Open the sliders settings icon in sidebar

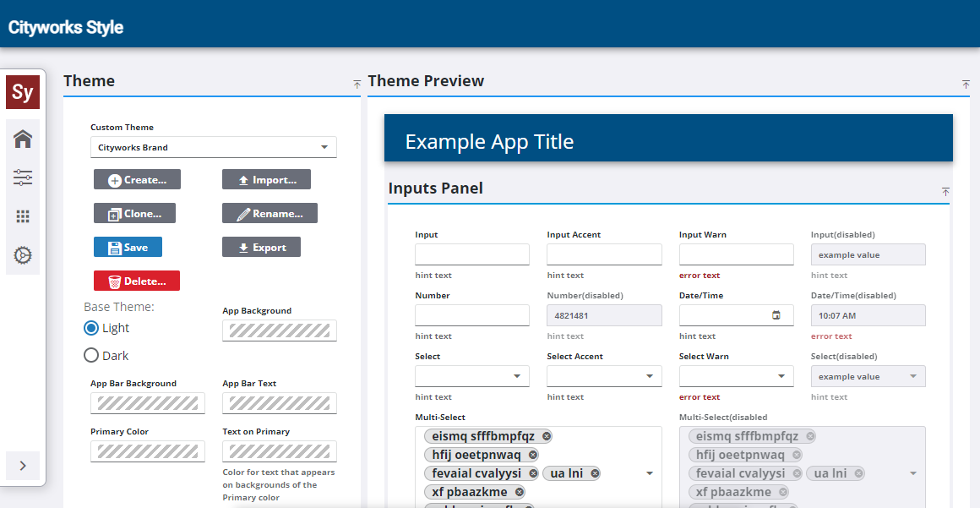click(x=23, y=177)
